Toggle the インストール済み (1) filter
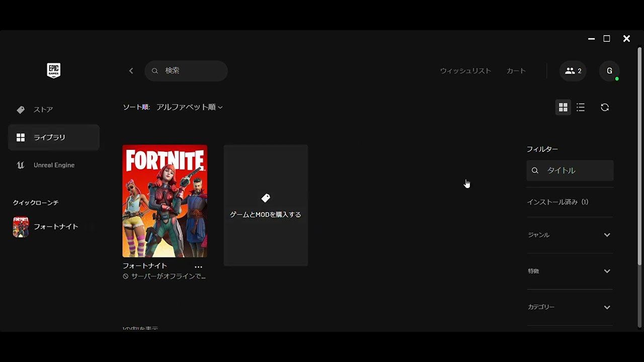The width and height of the screenshot is (644, 362). [557, 202]
